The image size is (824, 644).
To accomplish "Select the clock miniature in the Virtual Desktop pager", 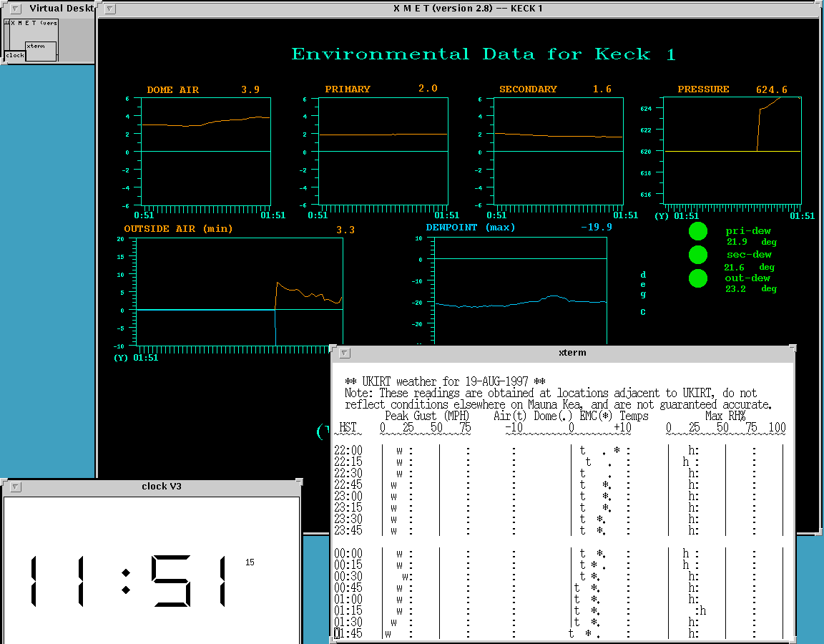I will [x=15, y=55].
